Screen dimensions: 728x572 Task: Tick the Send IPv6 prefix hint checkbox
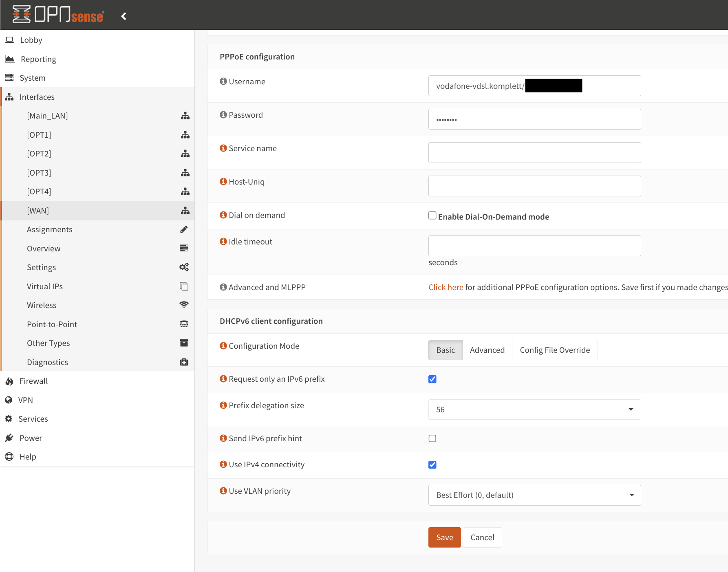[432, 438]
